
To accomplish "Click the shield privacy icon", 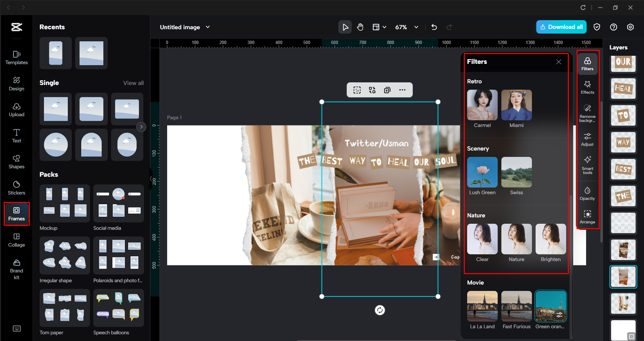I will pos(597,27).
